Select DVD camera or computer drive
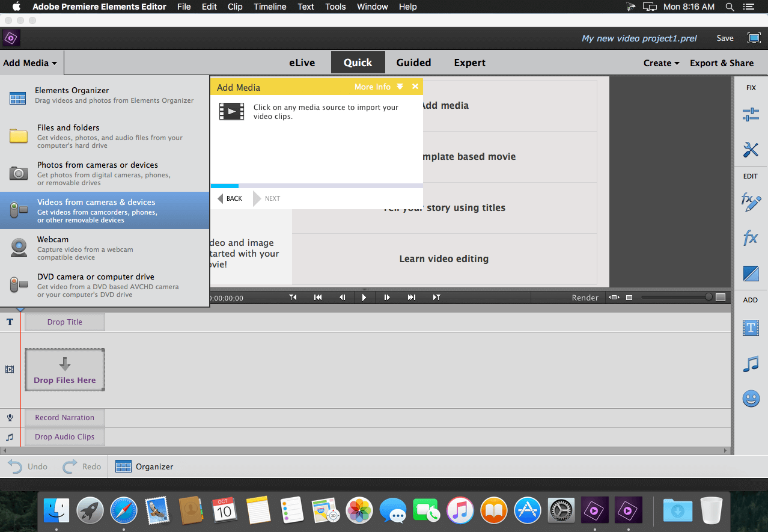This screenshot has width=768, height=532. 105,285
